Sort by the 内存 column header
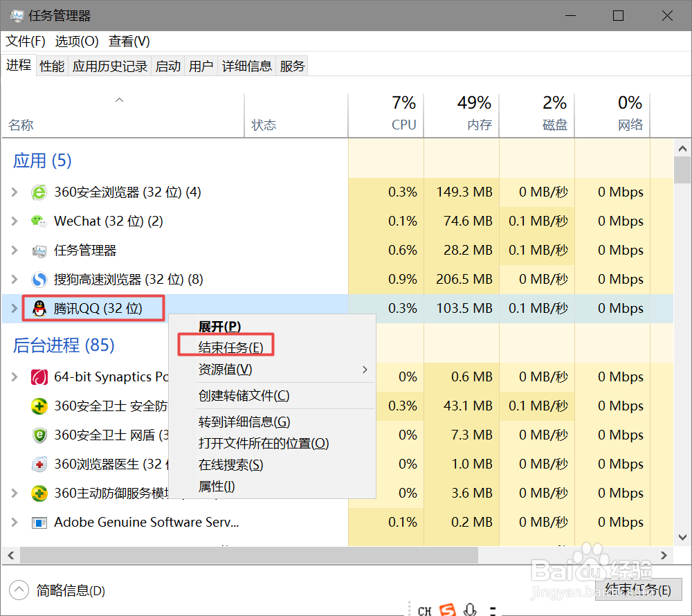The image size is (692, 616). (x=462, y=116)
